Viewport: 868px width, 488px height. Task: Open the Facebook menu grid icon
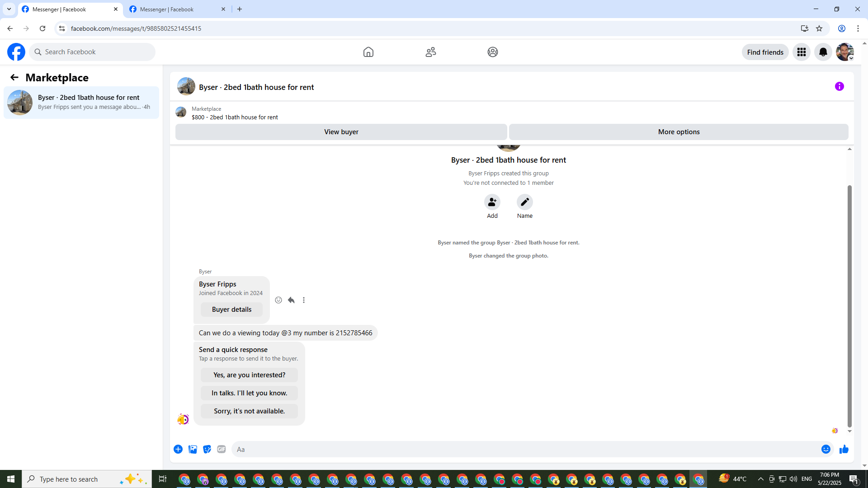pos(802,52)
